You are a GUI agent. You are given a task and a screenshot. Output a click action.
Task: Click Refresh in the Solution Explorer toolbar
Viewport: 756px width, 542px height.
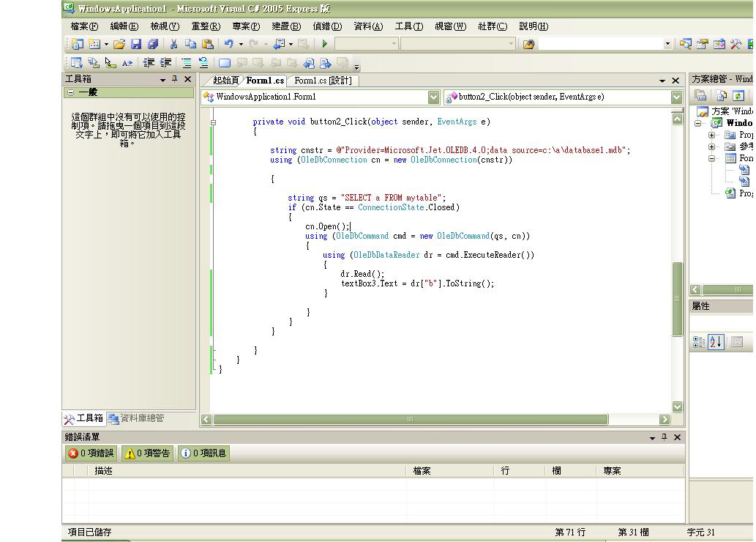(738, 95)
